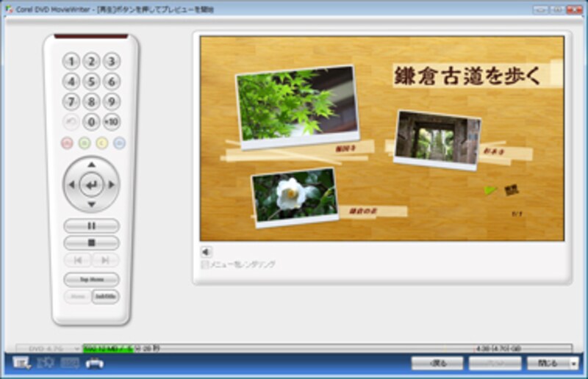Confirm selection with the center Enter key

coord(91,184)
